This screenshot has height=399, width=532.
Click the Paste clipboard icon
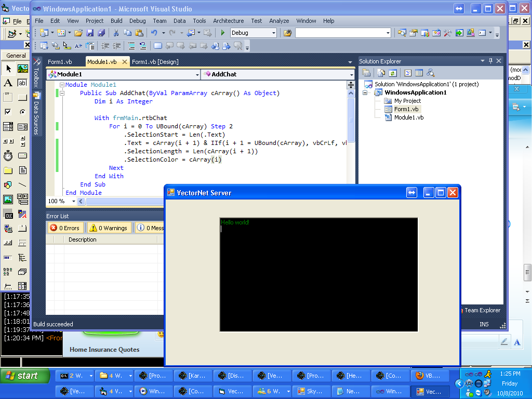tap(139, 33)
